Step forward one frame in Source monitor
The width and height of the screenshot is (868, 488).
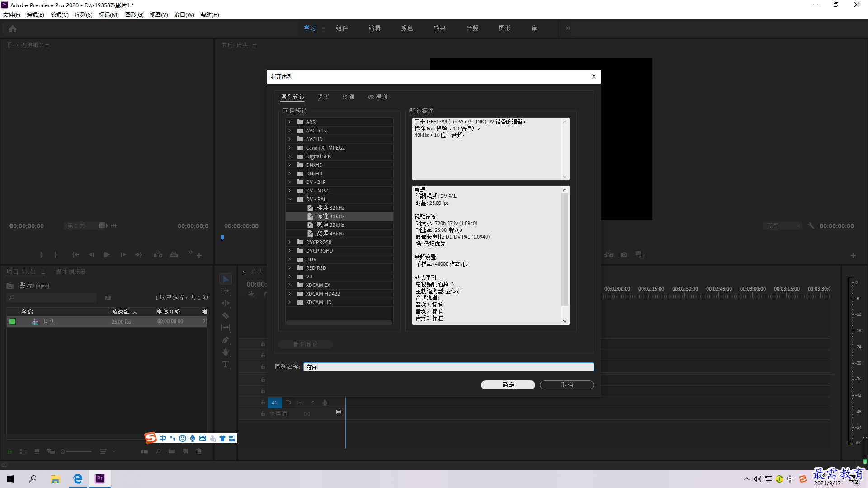(x=123, y=255)
